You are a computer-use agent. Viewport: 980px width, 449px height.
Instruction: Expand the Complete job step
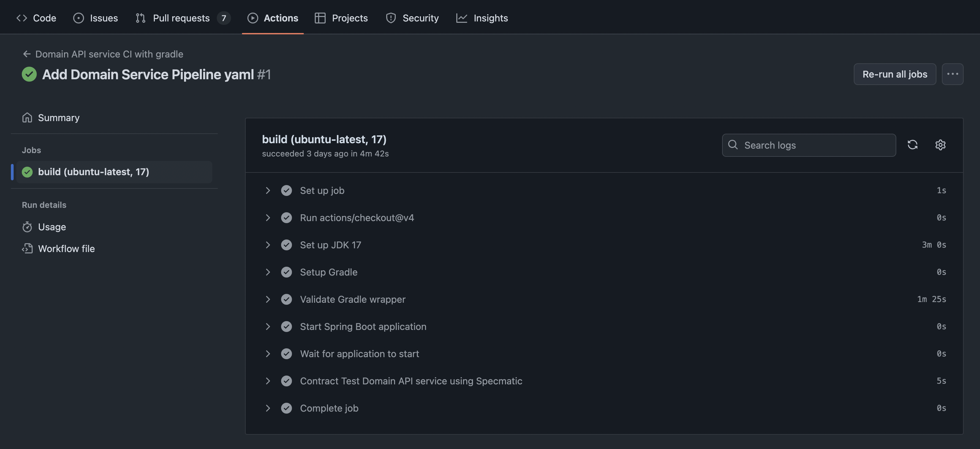[x=268, y=408]
